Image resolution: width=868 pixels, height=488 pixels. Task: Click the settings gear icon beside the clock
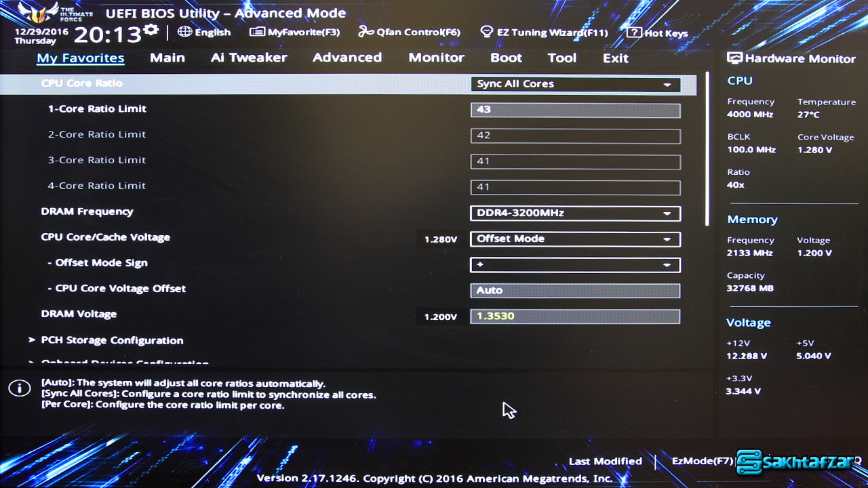pos(151,30)
